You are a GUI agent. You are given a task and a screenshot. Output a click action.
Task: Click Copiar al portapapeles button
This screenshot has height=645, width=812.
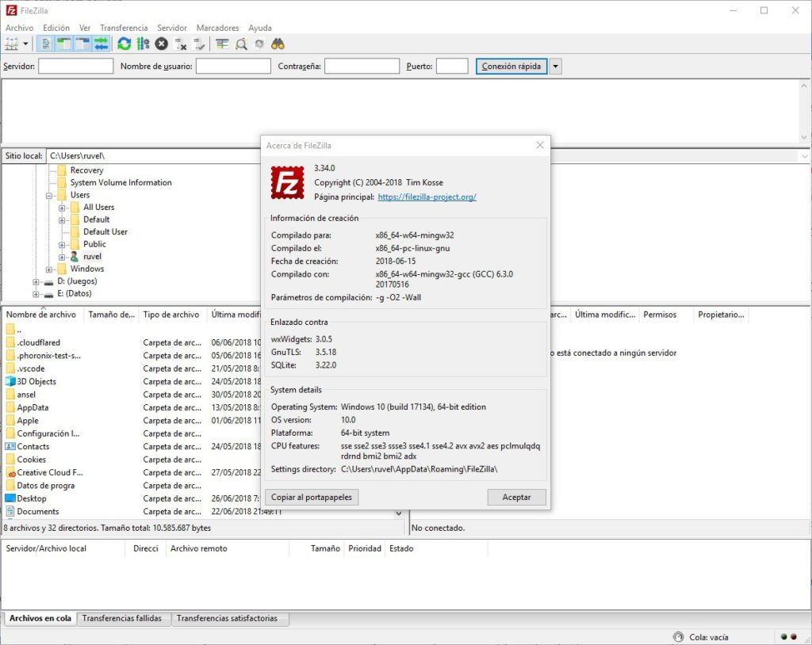(x=311, y=497)
